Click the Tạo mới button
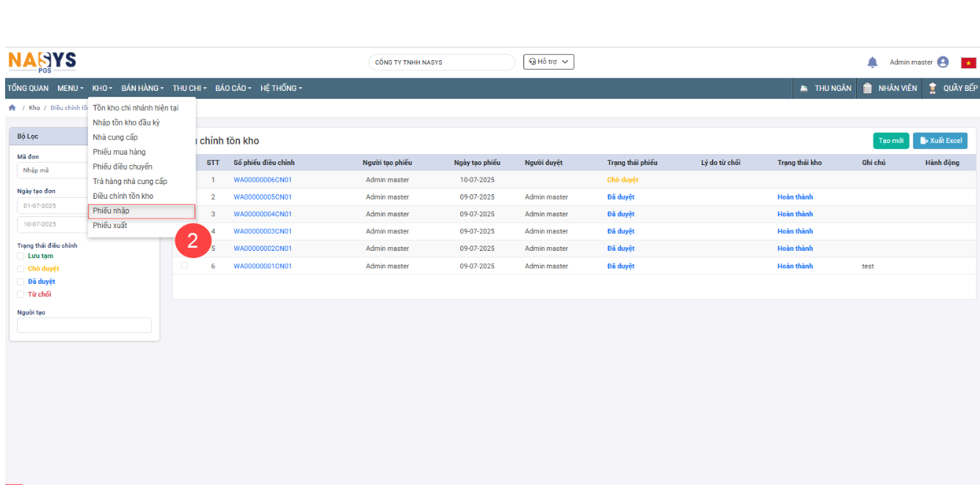 click(890, 141)
